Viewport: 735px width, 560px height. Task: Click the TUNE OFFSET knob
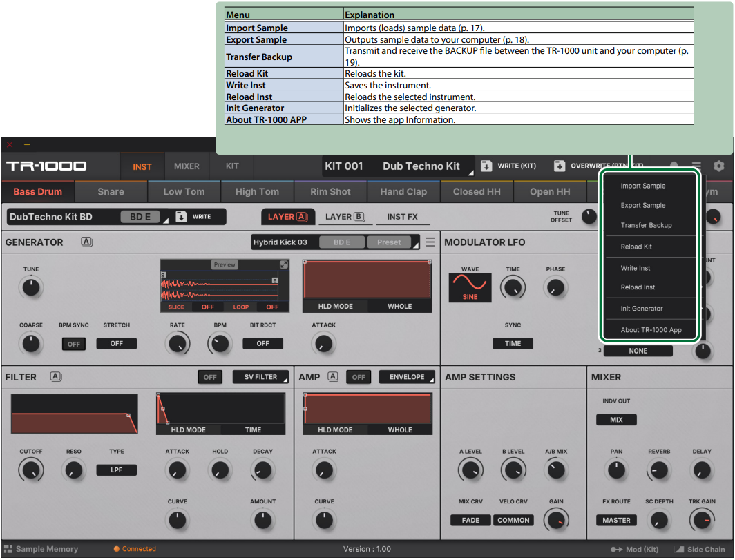click(589, 217)
